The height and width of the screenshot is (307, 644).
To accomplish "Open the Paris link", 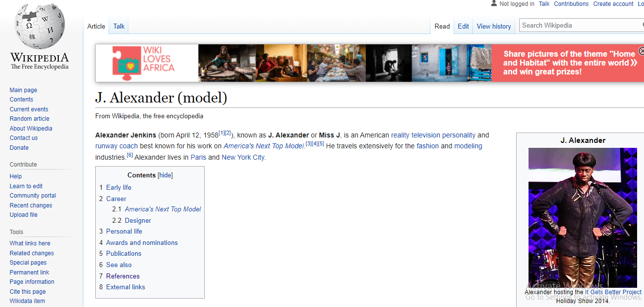I will [198, 158].
